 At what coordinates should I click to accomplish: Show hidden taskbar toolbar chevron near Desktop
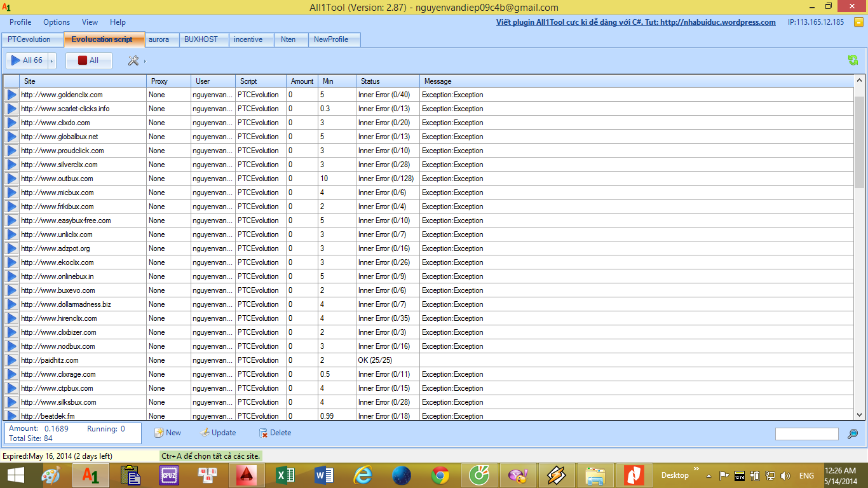tap(697, 470)
